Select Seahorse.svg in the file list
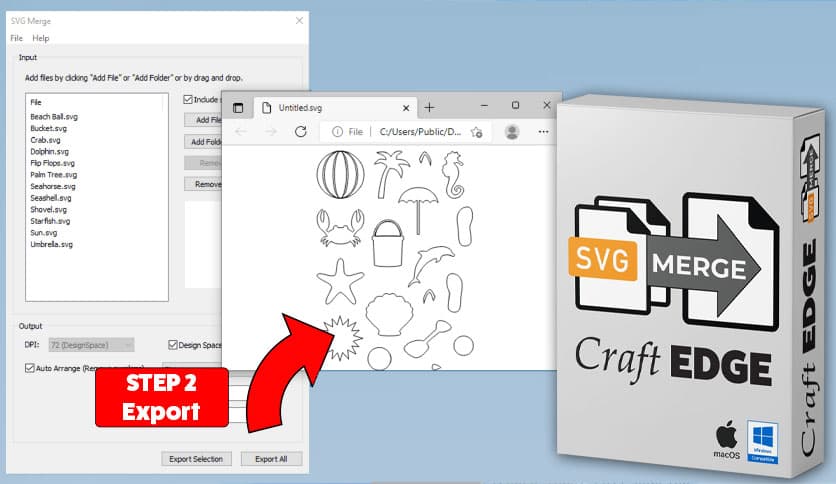Screen dimensions: 836x484 coord(53,187)
